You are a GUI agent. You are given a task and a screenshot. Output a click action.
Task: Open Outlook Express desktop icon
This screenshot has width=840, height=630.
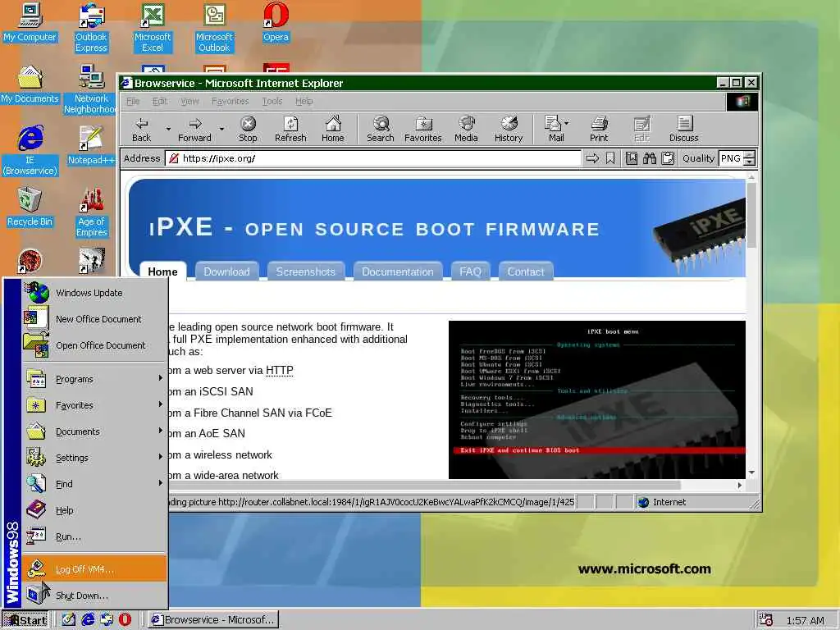(x=91, y=27)
